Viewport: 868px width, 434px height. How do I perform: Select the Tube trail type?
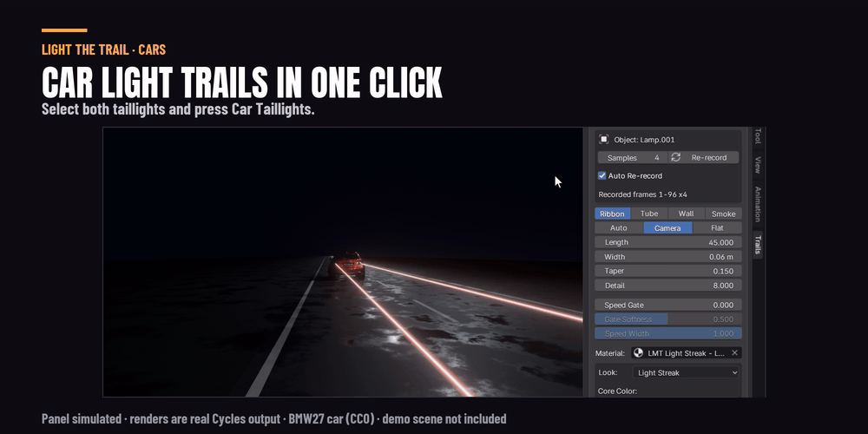pyautogui.click(x=649, y=214)
